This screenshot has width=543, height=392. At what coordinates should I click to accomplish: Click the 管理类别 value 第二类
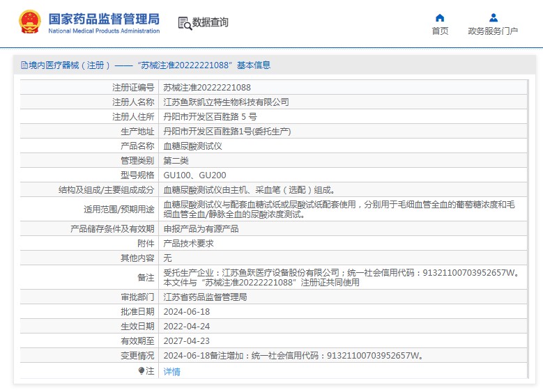point(176,161)
